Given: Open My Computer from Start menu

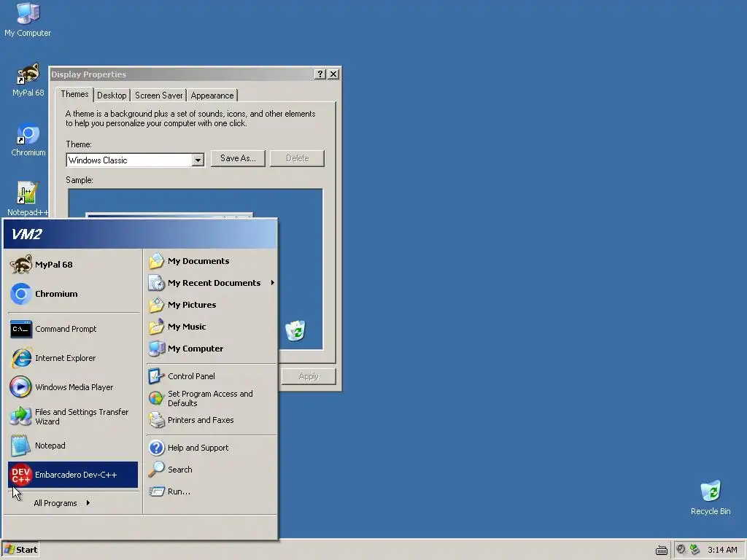Looking at the screenshot, I should point(212,349).
